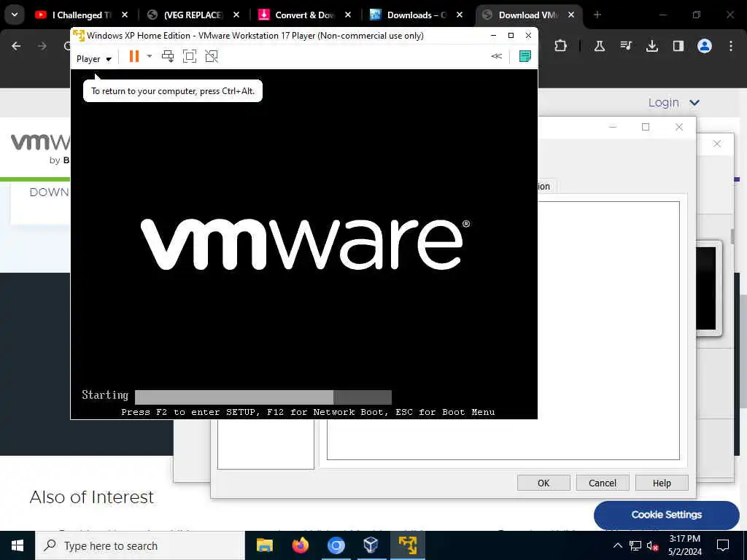Click Help in the settings dialog
This screenshot has width=747, height=560.
click(x=662, y=483)
